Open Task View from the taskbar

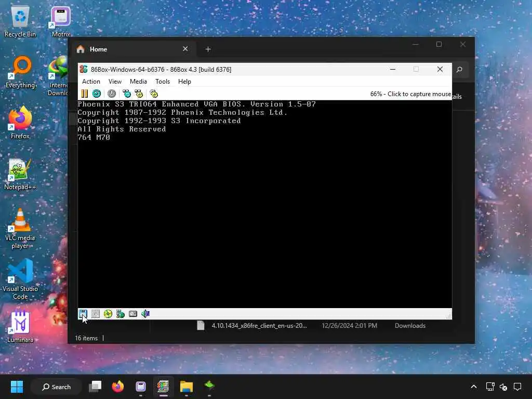click(95, 387)
